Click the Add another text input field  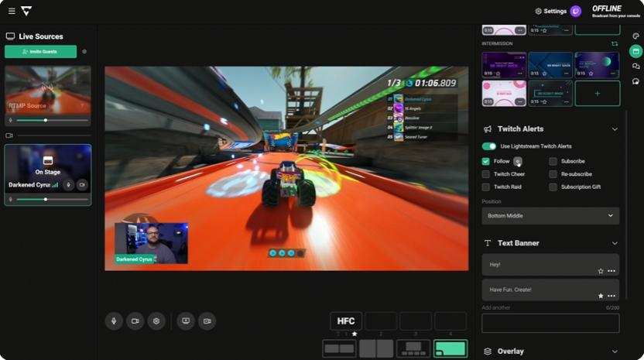[x=550, y=323]
